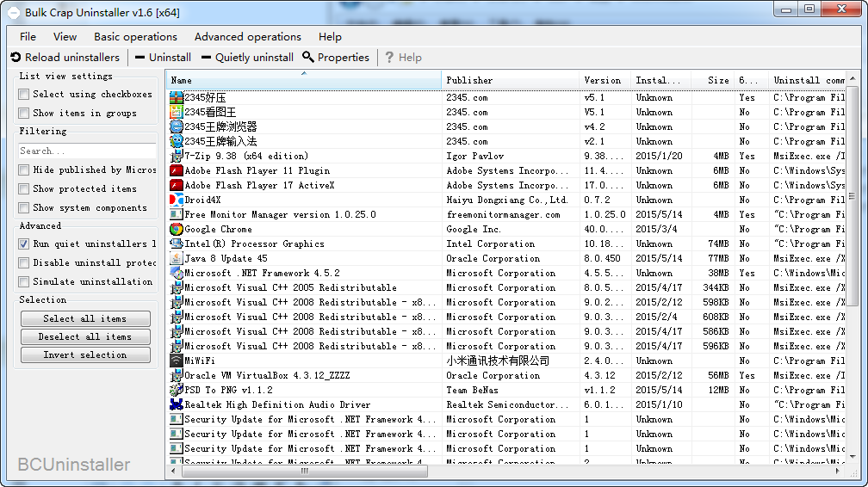
Task: Click publisher cell 小米通讯技术有限公司
Action: tap(498, 361)
